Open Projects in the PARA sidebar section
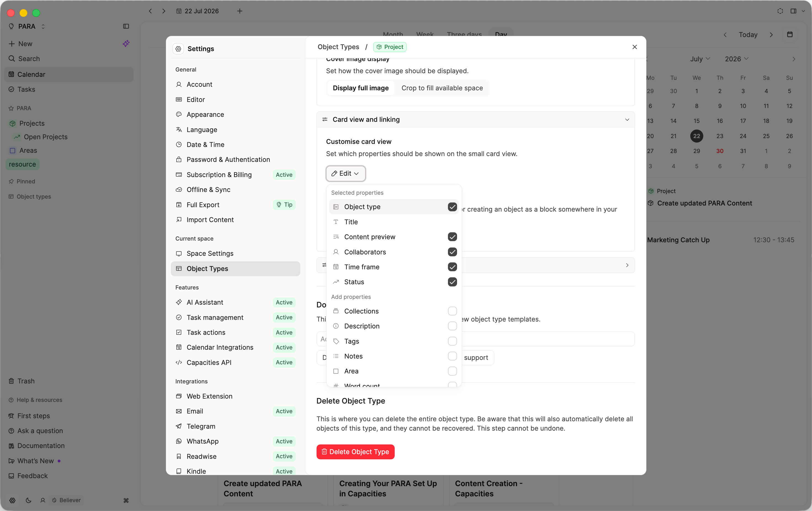 pyautogui.click(x=27, y=123)
